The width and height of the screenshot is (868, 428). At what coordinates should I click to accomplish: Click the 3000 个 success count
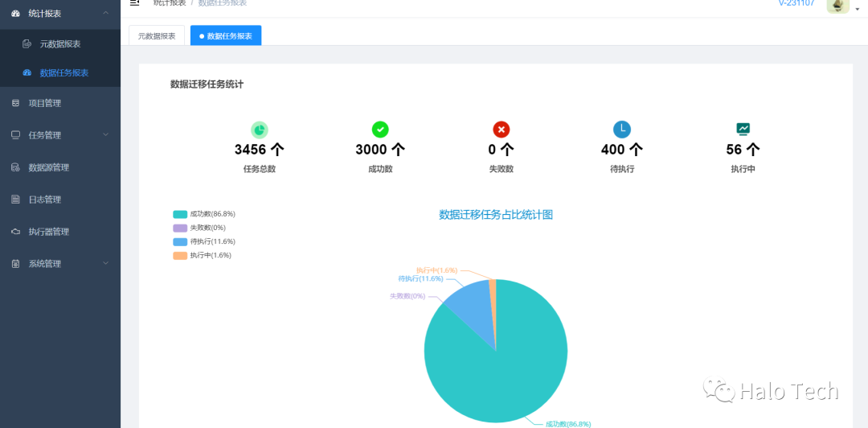coord(380,150)
